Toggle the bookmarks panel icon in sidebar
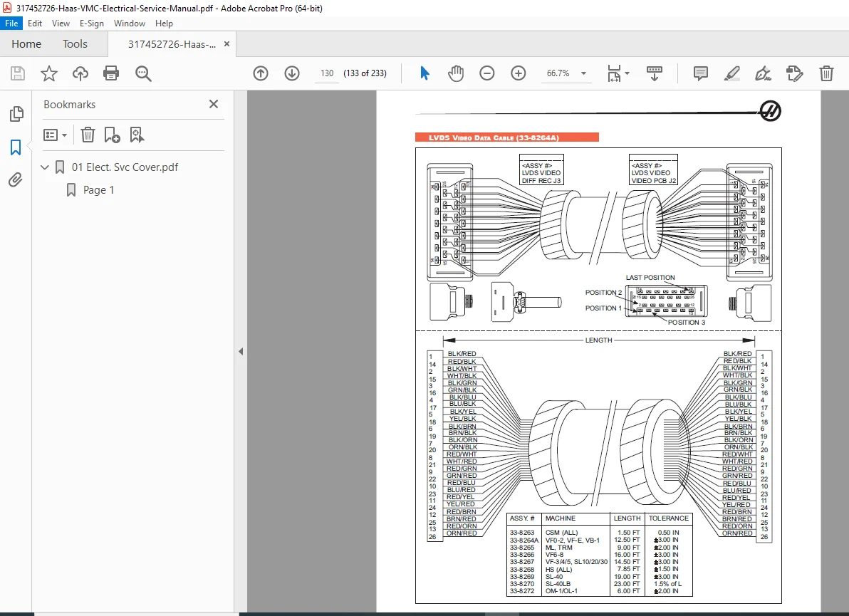 coord(16,147)
